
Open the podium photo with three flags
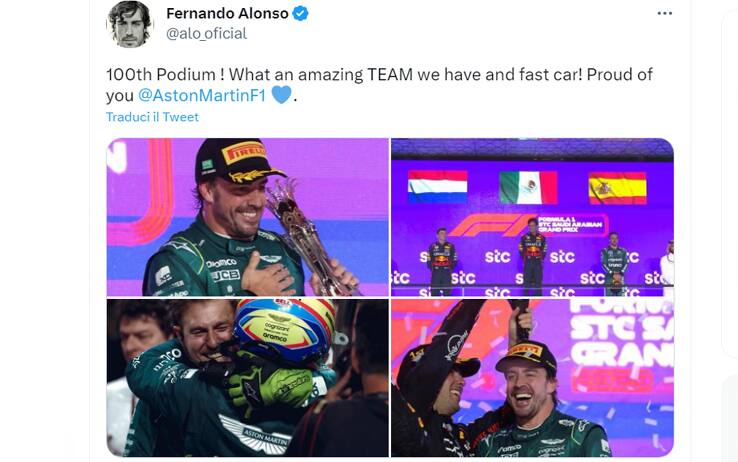532,217
